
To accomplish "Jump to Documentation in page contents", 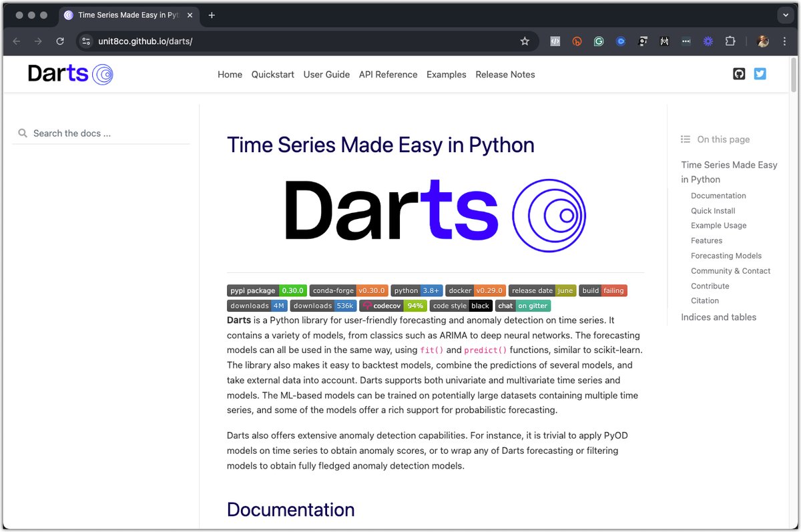I will [718, 196].
